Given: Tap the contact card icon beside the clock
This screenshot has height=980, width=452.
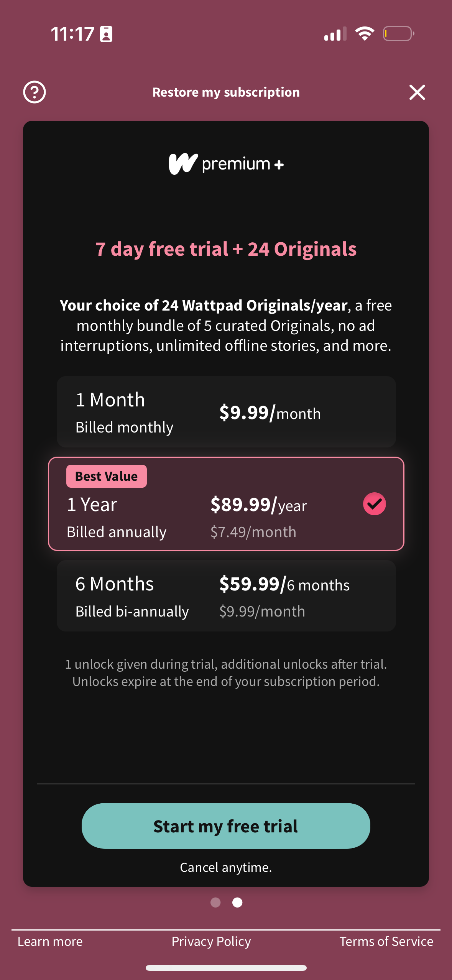Looking at the screenshot, I should click(x=106, y=34).
